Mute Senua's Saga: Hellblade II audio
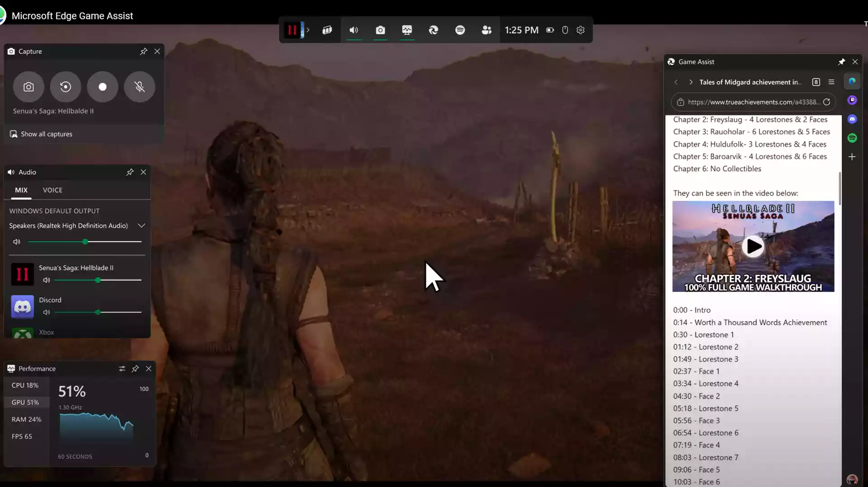Image resolution: width=868 pixels, height=487 pixels. point(46,280)
